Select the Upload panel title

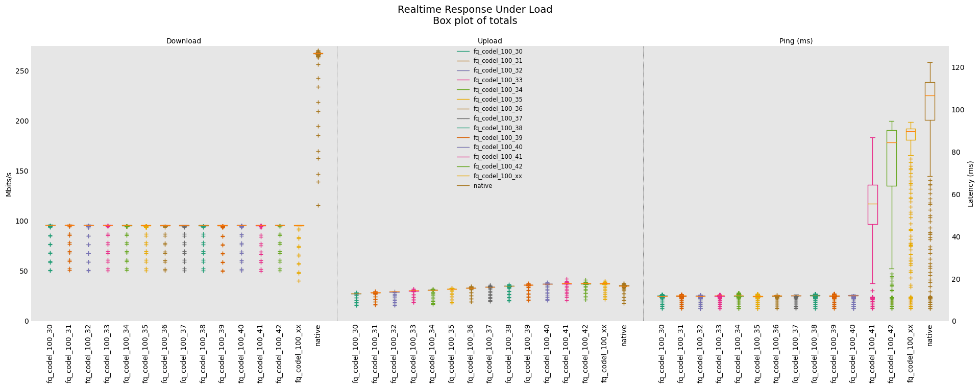[x=489, y=41]
